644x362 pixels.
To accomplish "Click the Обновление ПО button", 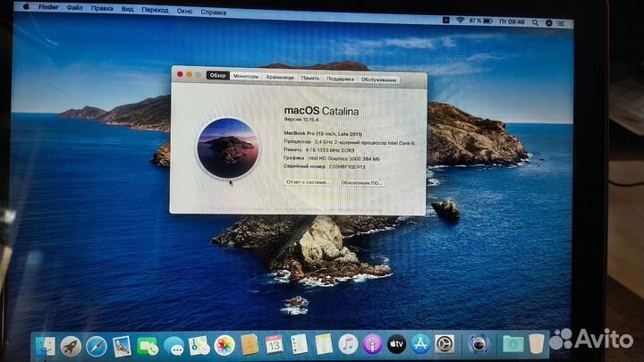I will tap(360, 182).
